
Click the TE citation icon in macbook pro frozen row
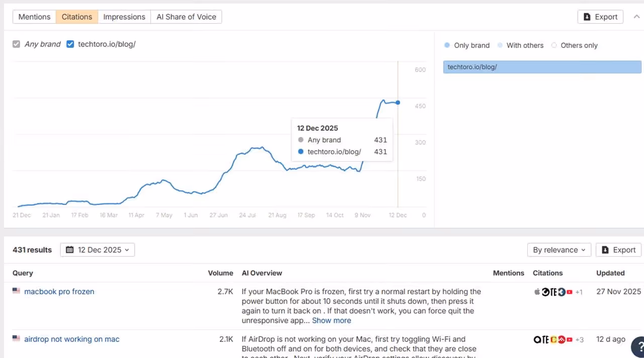coord(554,292)
